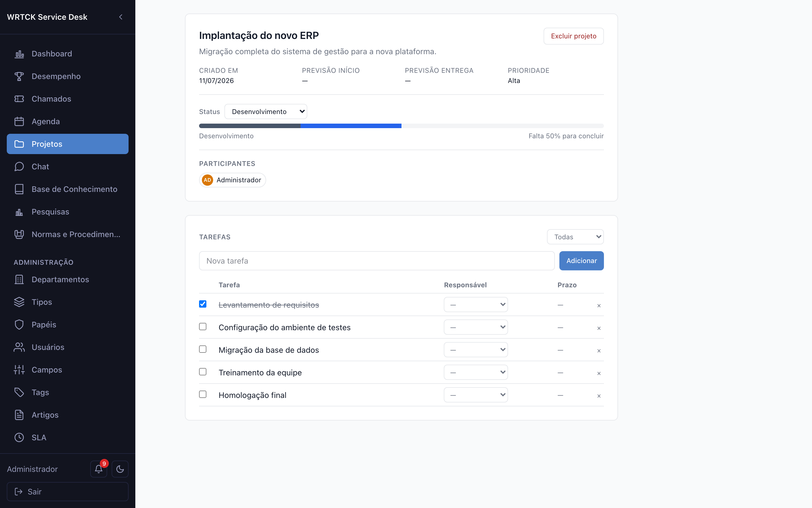
Task: Click the Campos sliders icon
Action: pos(19,370)
